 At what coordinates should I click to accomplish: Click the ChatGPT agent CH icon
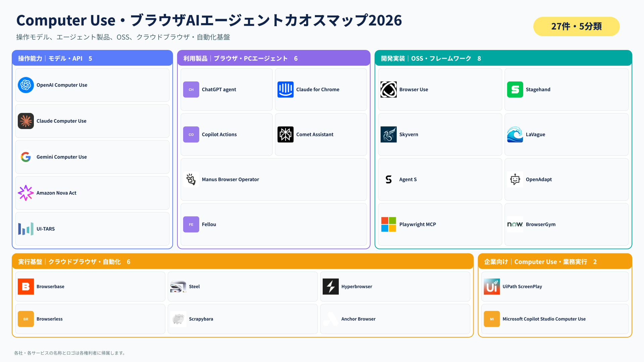pos(191,89)
